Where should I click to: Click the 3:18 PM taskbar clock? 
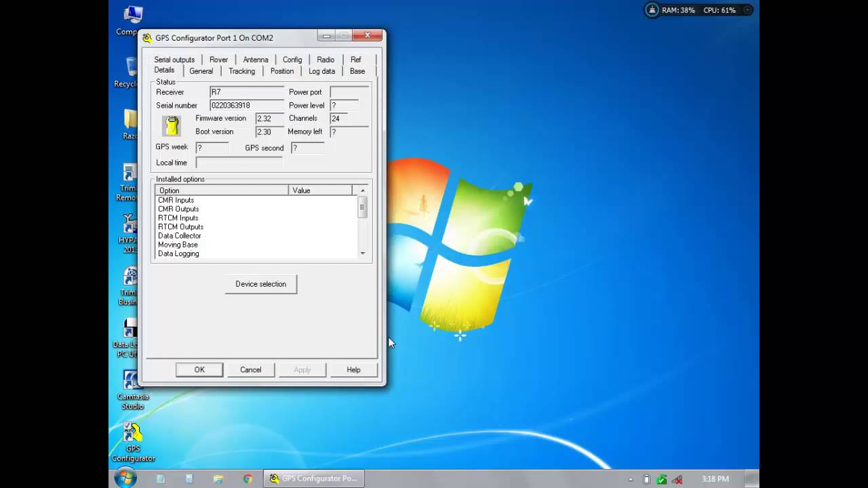[715, 479]
